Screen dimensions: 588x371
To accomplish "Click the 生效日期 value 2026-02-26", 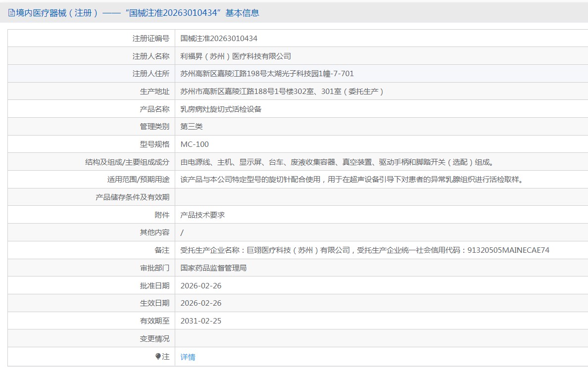I will (x=201, y=303).
